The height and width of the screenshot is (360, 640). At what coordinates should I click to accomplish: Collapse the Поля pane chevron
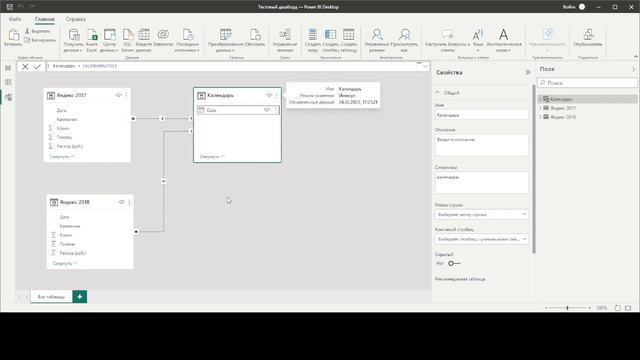click(633, 69)
